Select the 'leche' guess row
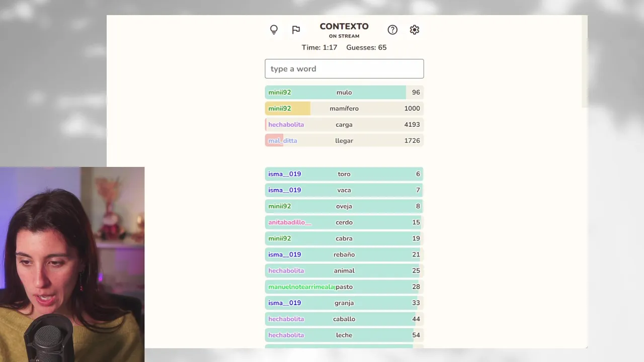This screenshot has width=644, height=362. pyautogui.click(x=344, y=335)
